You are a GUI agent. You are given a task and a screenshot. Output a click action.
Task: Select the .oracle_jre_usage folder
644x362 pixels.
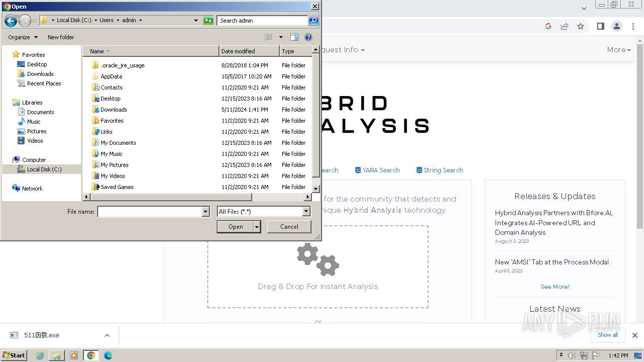point(122,65)
